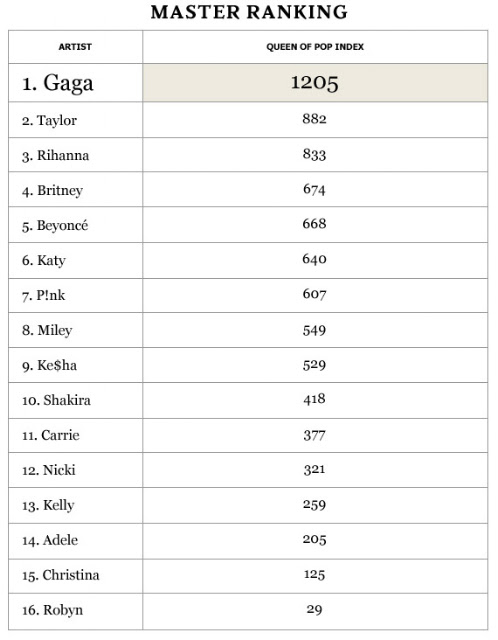This screenshot has width=498, height=640.
Task: Click the MASTER RANKING title
Action: tap(249, 12)
